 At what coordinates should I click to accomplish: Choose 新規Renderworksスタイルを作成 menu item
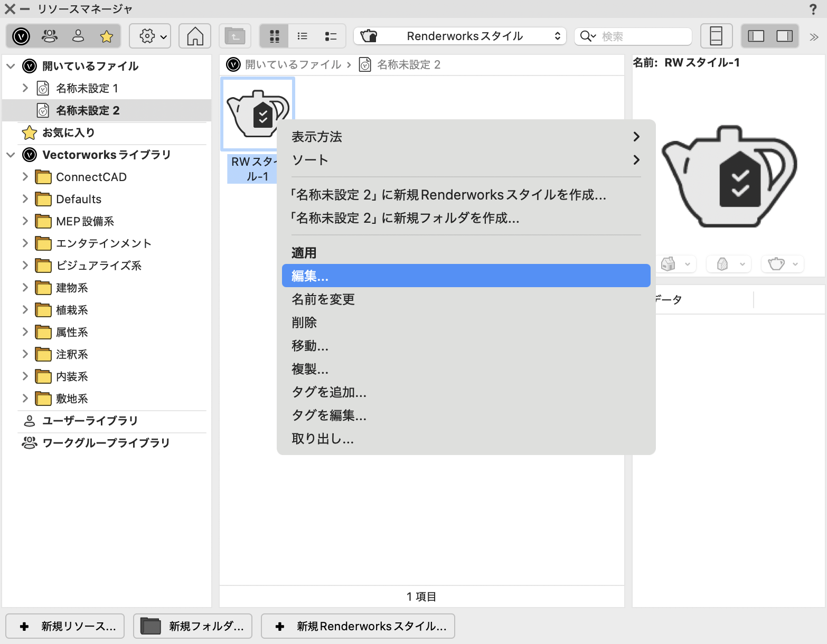pyautogui.click(x=466, y=195)
